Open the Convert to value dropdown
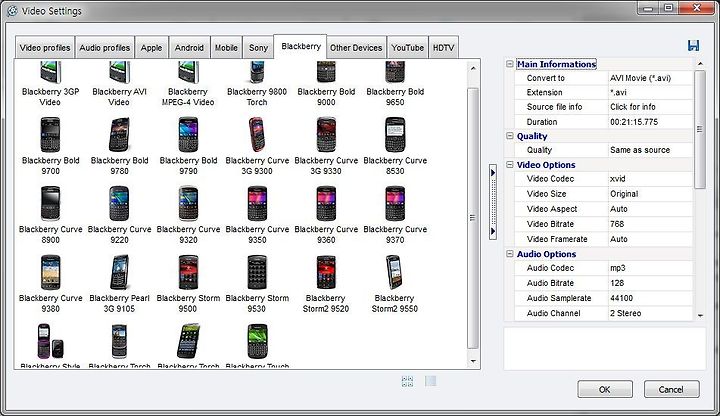 650,78
